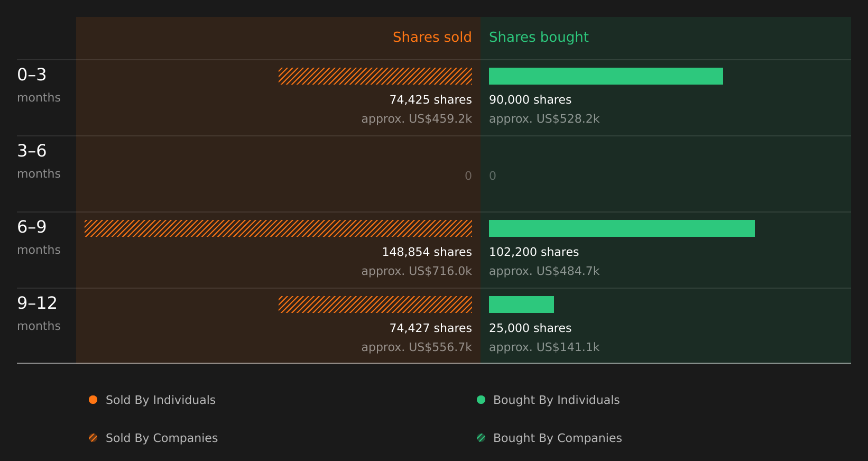
Task: Click the approx. US$484.7k text
Action: tap(544, 271)
